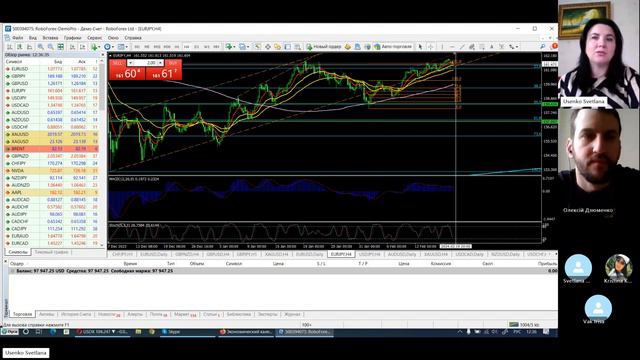Zoom in on the chart

point(40,47)
